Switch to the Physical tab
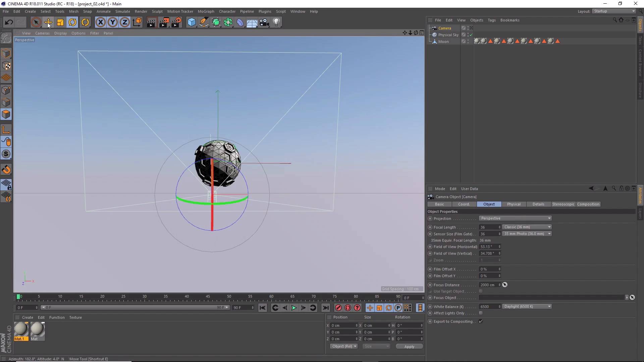Image resolution: width=644 pixels, height=362 pixels. click(x=514, y=204)
